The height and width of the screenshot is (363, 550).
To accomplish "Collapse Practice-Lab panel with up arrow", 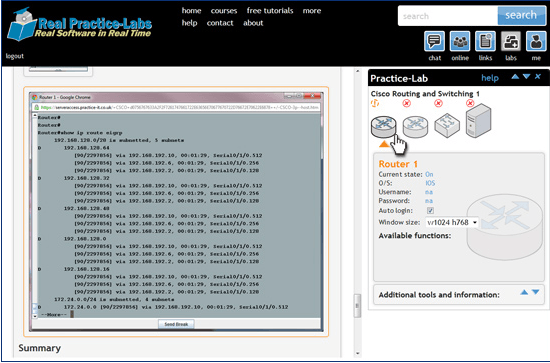I will pyautogui.click(x=515, y=76).
